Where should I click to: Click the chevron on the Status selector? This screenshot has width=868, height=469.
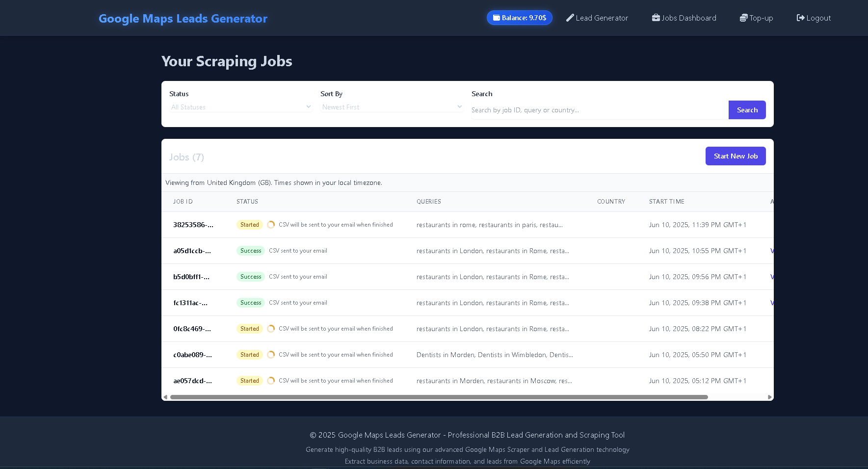[x=308, y=106]
